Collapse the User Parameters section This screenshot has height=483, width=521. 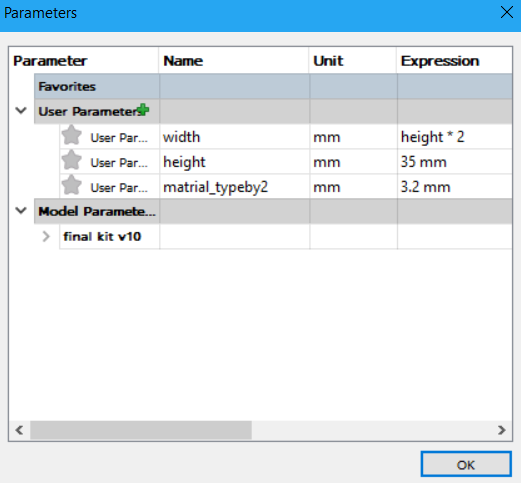click(21, 111)
